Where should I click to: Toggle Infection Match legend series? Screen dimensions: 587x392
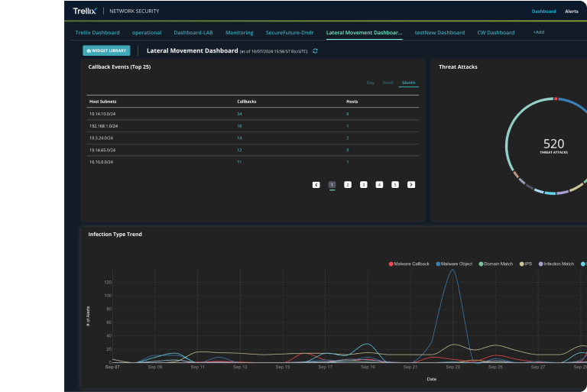(x=556, y=264)
